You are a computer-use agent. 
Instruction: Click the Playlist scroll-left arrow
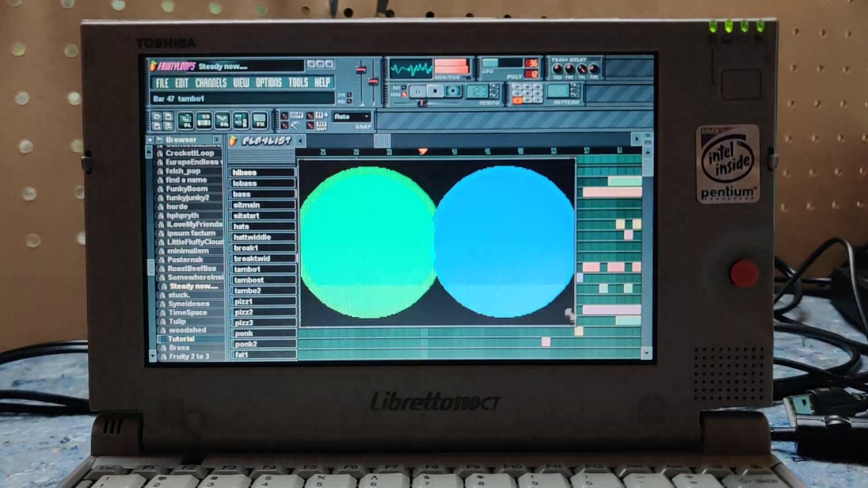pos(300,140)
